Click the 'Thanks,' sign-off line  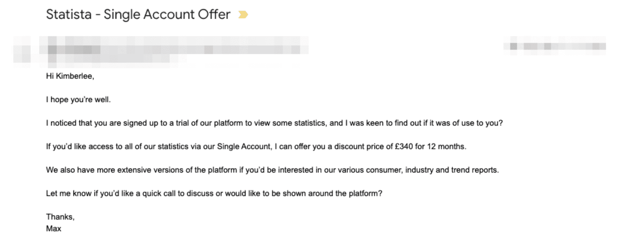tap(60, 217)
